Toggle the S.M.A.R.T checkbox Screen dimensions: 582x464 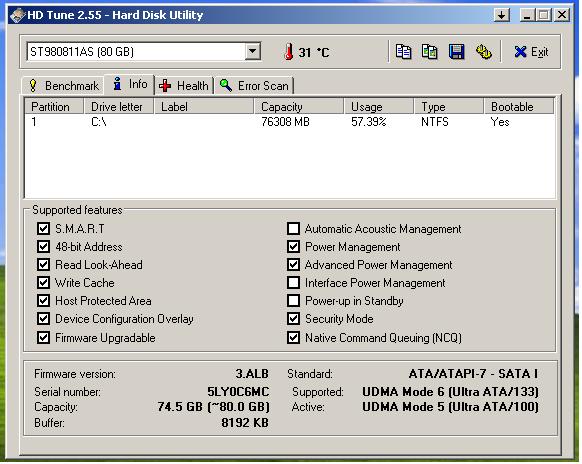pyautogui.click(x=43, y=229)
